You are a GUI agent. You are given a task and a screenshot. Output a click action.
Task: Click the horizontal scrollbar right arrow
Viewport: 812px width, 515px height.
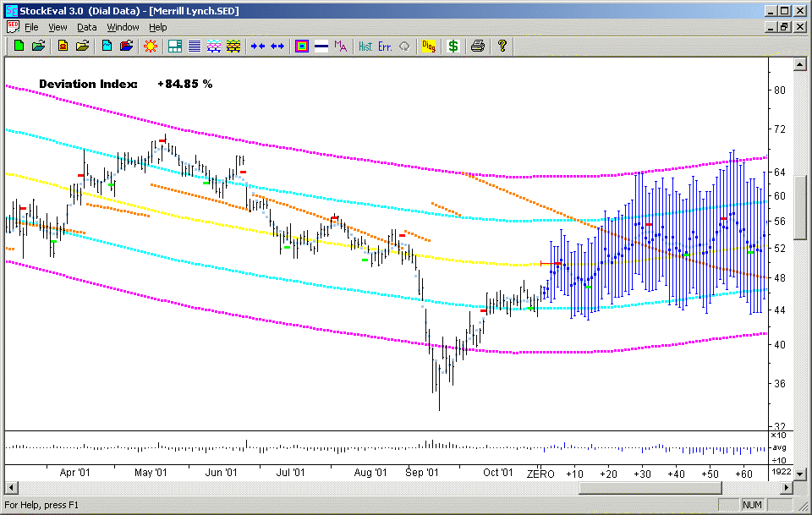787,487
